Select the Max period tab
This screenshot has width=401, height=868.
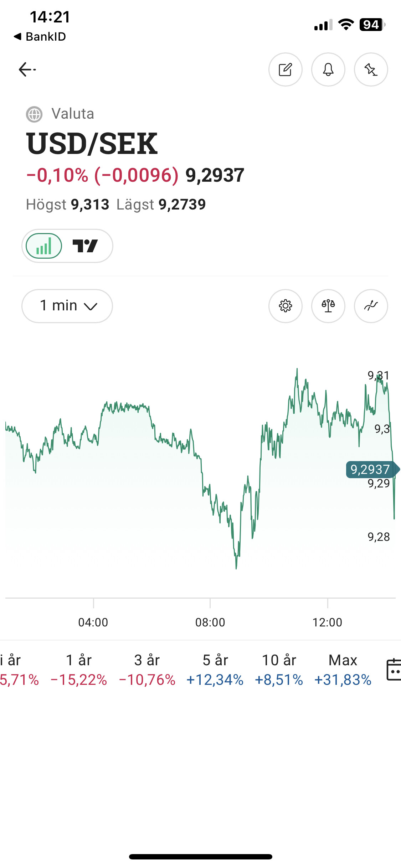tap(343, 670)
